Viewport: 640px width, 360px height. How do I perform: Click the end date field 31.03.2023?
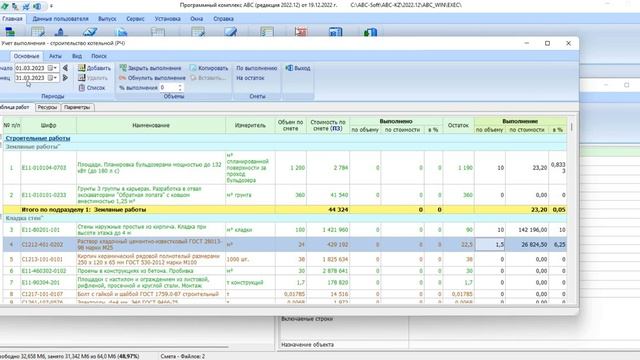(31, 78)
